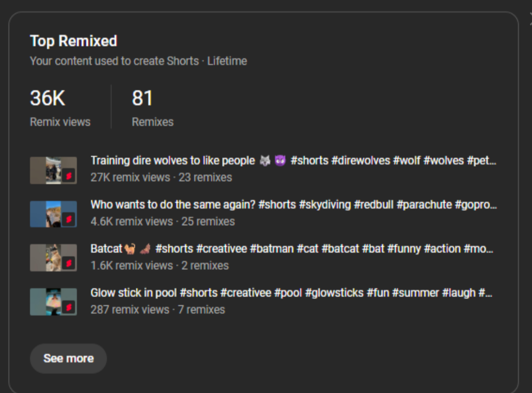
Task: Open the skydiving video thumbnail
Action: [53, 214]
